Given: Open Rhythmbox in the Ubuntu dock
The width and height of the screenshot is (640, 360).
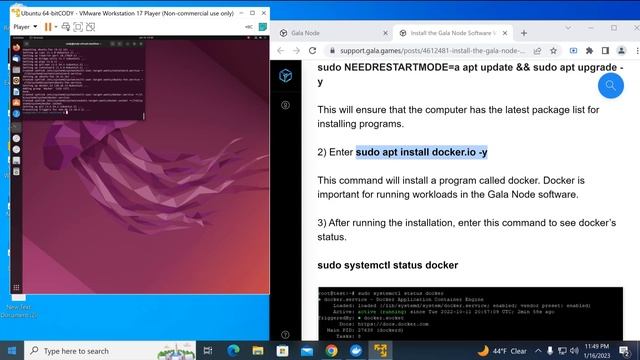Looking at the screenshot, I should 16,81.
